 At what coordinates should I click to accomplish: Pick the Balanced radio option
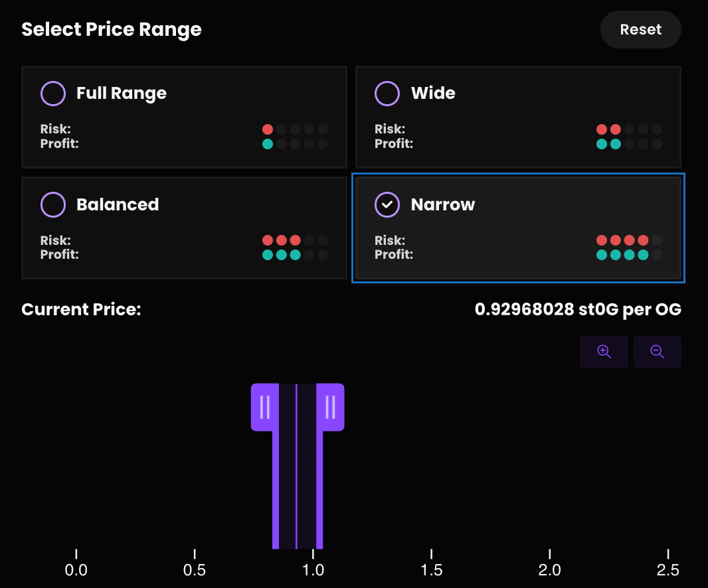53,205
